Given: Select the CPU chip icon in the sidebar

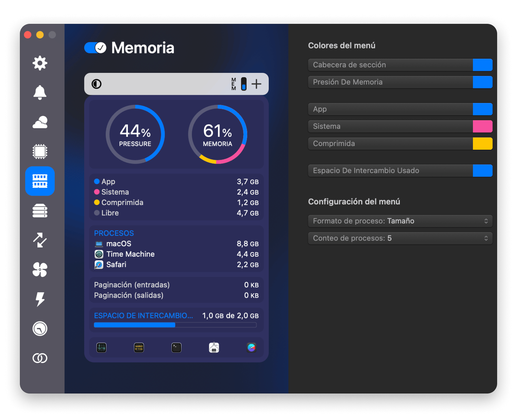Looking at the screenshot, I should [40, 152].
